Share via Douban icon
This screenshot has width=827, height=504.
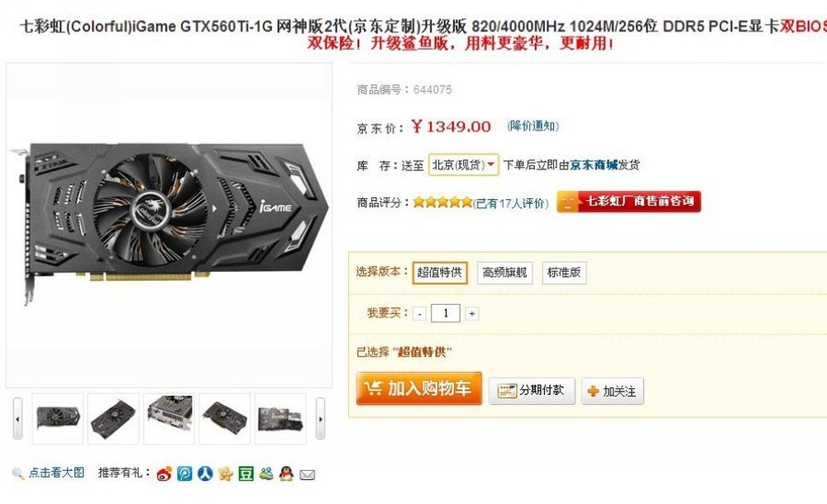[x=246, y=473]
